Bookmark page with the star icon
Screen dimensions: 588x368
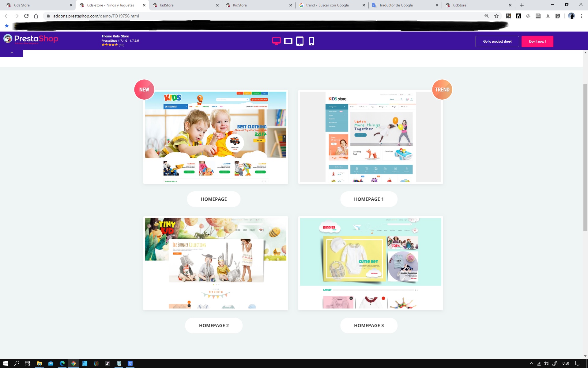click(x=496, y=16)
